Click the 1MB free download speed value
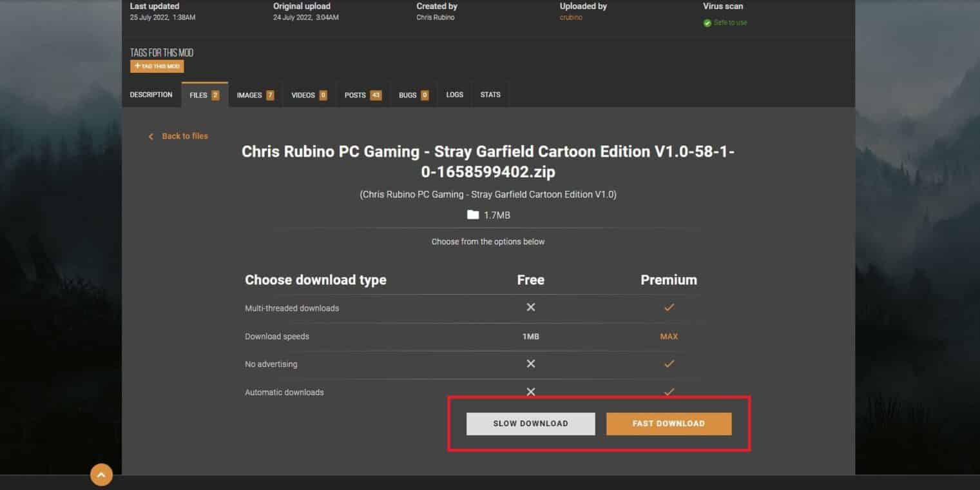 (530, 337)
